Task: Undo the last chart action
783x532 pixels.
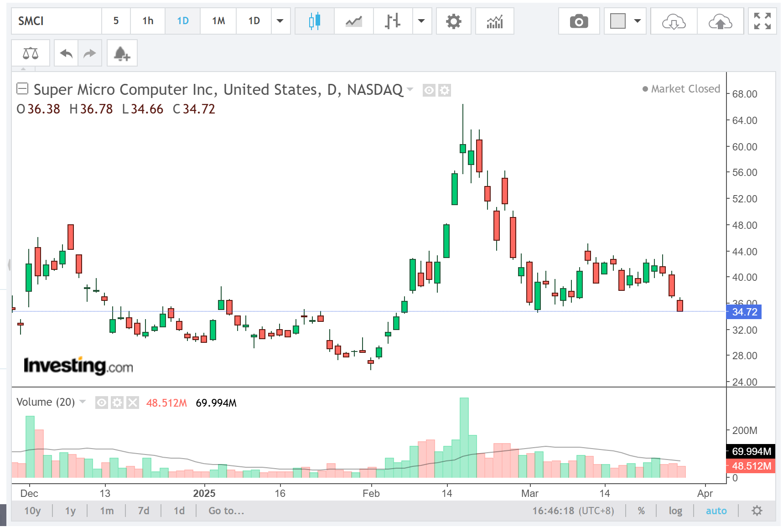Action: 66,53
